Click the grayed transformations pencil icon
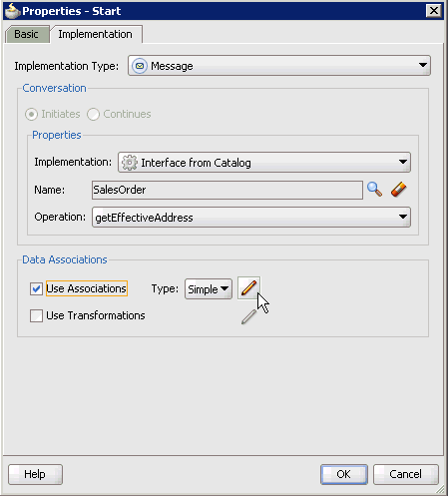 [248, 316]
